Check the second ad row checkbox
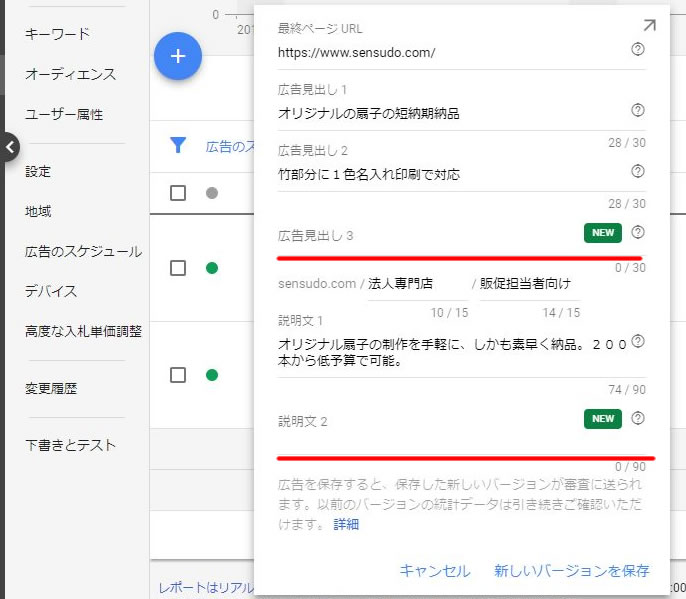The width and height of the screenshot is (686, 599). point(178,375)
